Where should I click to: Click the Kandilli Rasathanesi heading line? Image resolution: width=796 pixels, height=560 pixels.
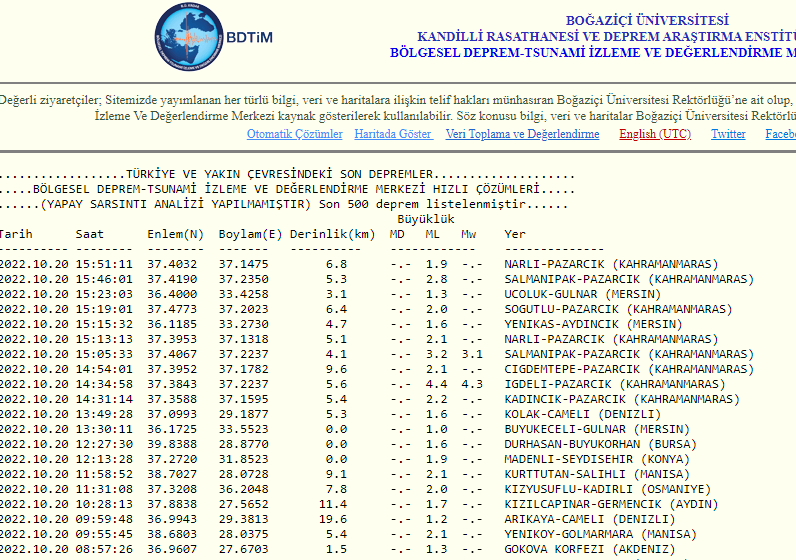coord(606,37)
